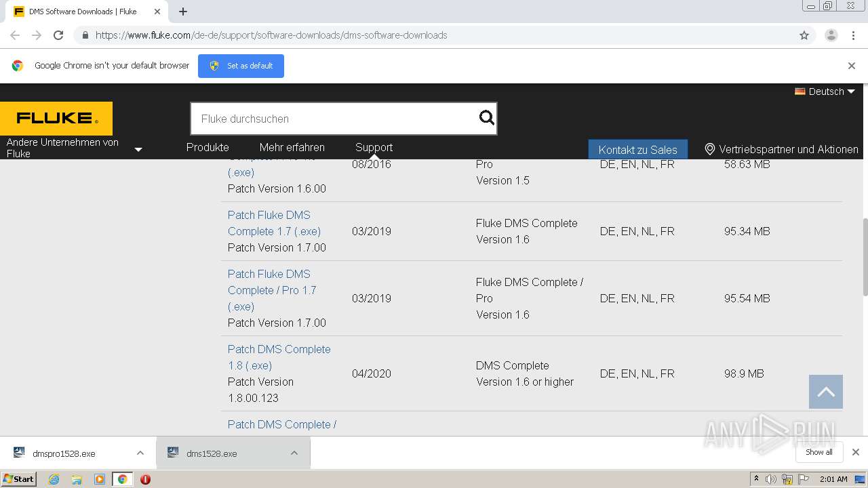The height and width of the screenshot is (488, 868).
Task: Click the browser back arrow
Action: click(x=15, y=35)
